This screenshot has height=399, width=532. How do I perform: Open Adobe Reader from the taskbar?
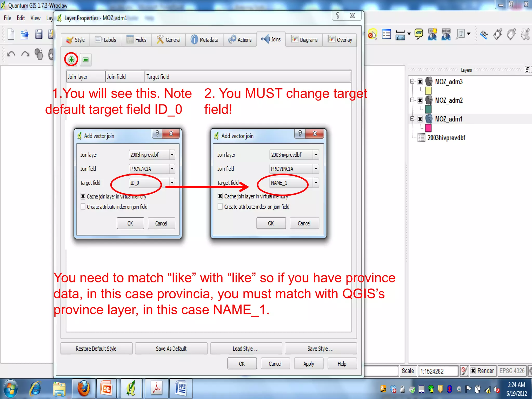(x=157, y=389)
